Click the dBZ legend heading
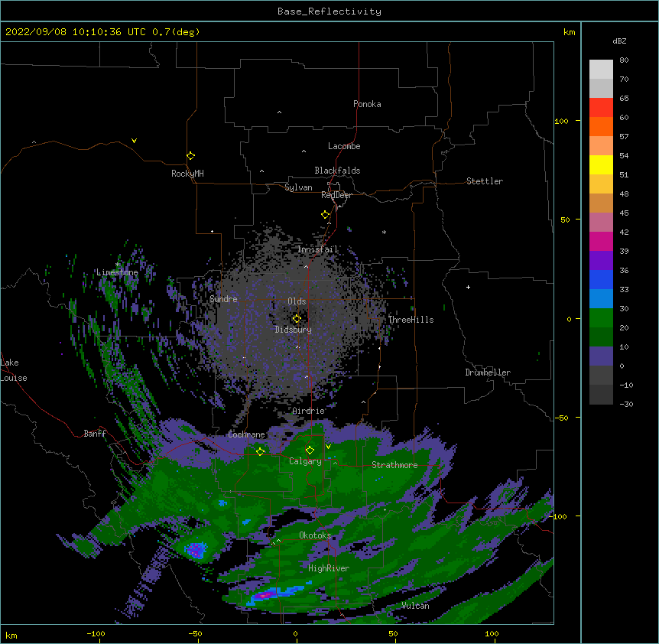The width and height of the screenshot is (659, 644). pos(619,41)
